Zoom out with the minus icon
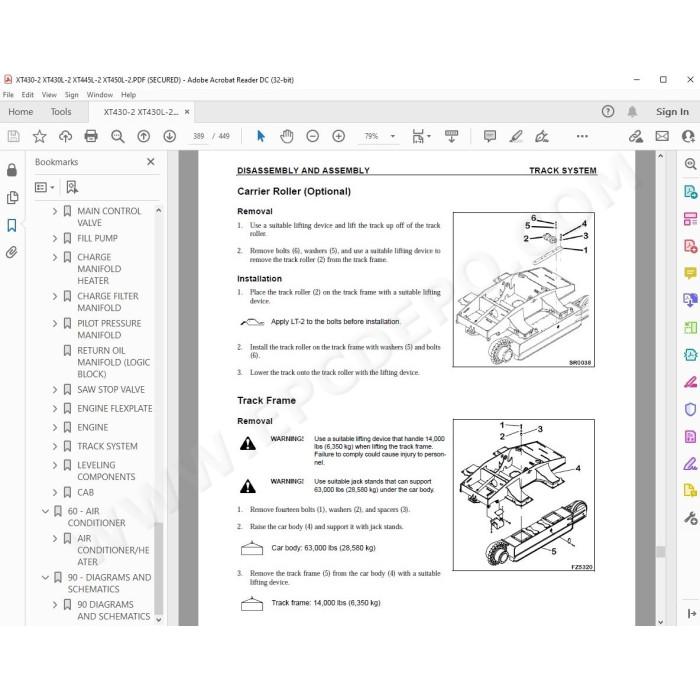Screen dimensions: 700x700 tap(312, 136)
